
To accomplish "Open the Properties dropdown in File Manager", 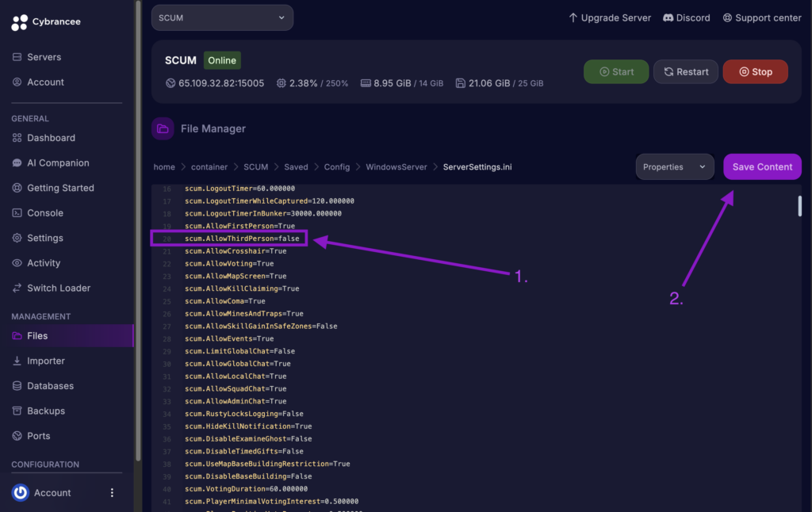I will pyautogui.click(x=674, y=166).
